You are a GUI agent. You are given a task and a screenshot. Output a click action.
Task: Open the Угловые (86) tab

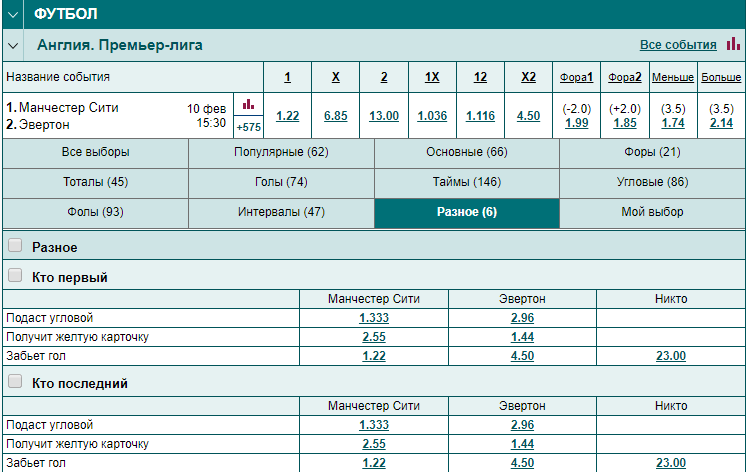point(652,182)
